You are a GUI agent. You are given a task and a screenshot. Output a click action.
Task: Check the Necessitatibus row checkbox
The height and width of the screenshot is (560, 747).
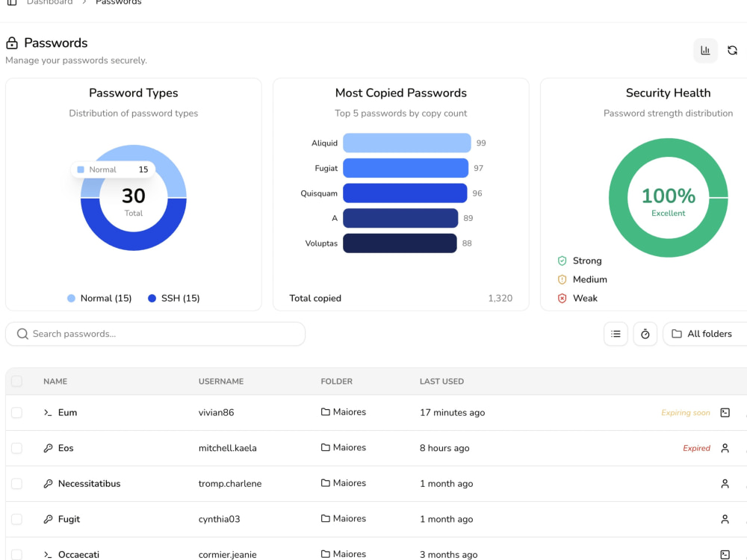pos(16,483)
